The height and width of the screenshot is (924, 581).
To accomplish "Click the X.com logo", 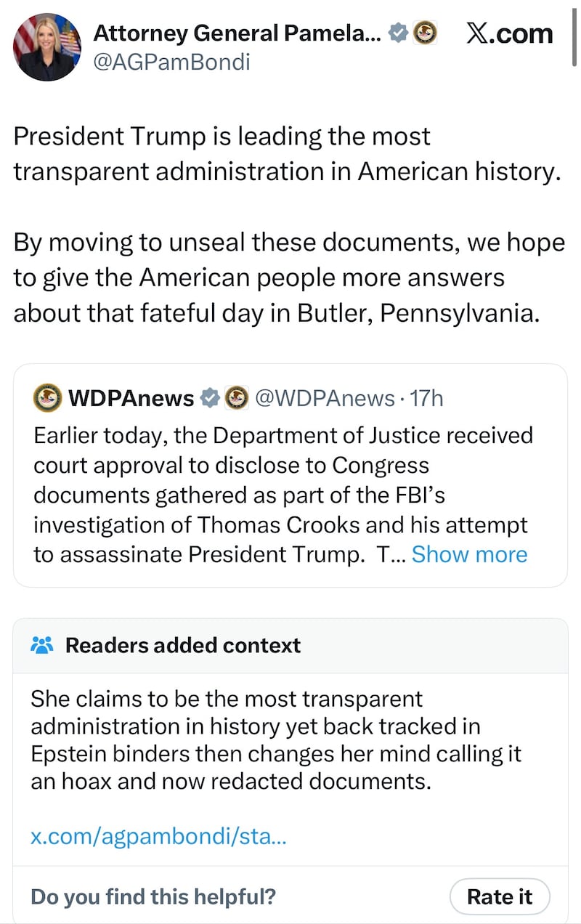I will coord(509,33).
